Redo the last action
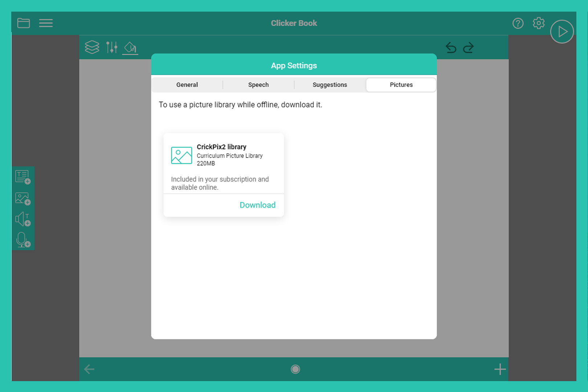The height and width of the screenshot is (392, 588). [x=469, y=48]
